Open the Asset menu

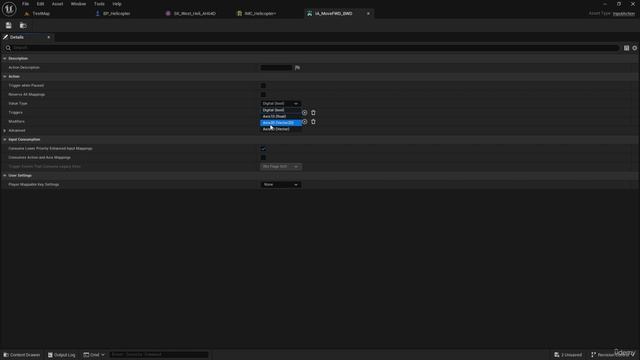coord(57,4)
